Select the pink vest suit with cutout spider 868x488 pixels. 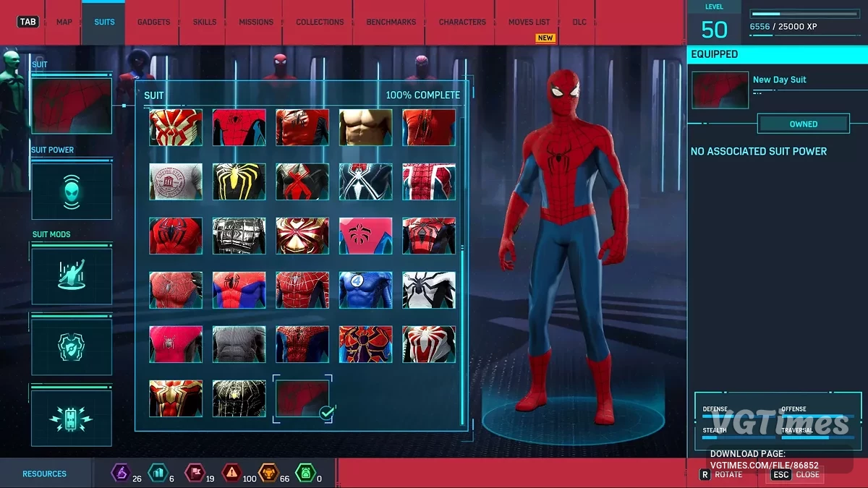365,236
